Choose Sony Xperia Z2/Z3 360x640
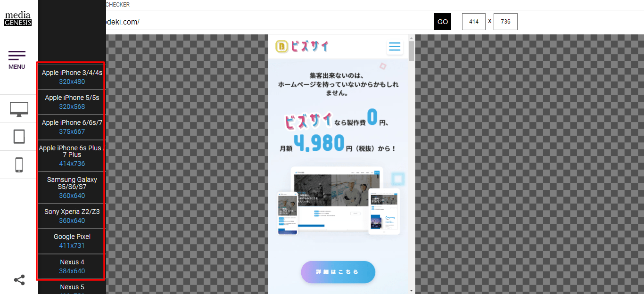The width and height of the screenshot is (644, 294). (72, 216)
